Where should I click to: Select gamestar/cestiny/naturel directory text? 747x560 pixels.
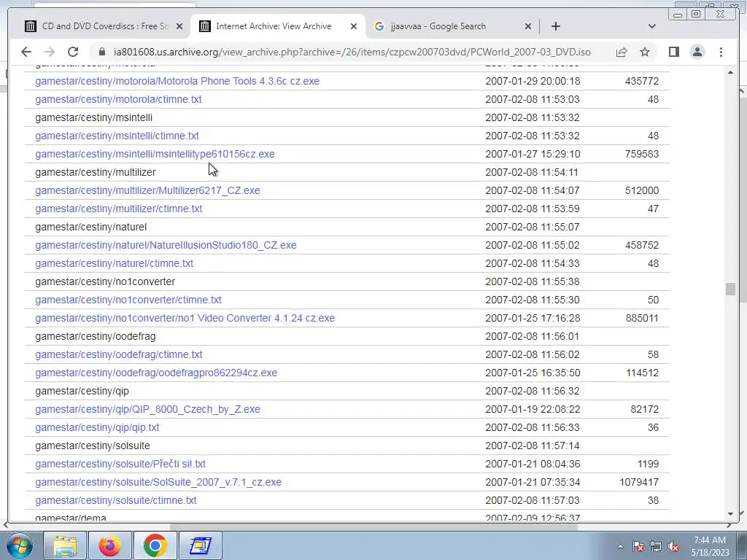tap(91, 227)
